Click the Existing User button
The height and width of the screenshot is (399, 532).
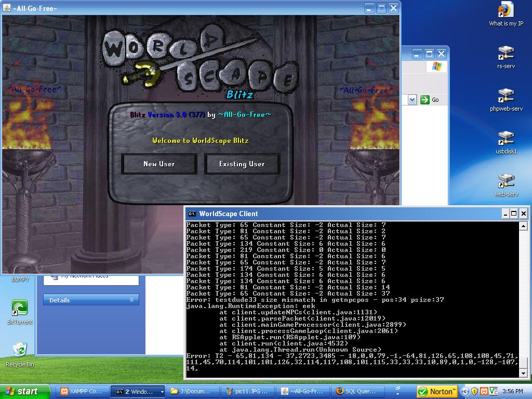click(242, 164)
